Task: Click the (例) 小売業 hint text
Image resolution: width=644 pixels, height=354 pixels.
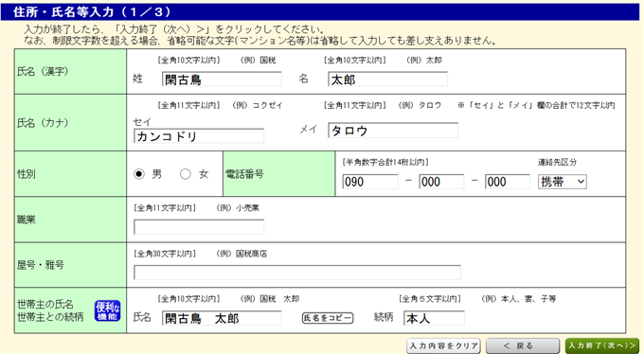Action: click(x=238, y=208)
